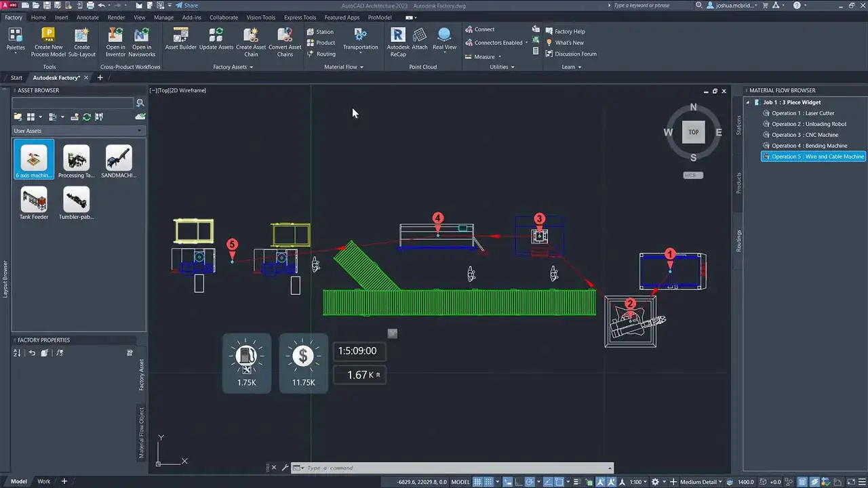Open the Palettes tool

click(15, 39)
